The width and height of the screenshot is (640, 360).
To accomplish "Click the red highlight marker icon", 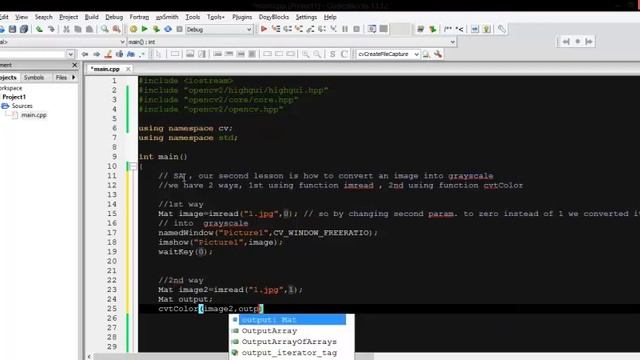I will (x=108, y=54).
